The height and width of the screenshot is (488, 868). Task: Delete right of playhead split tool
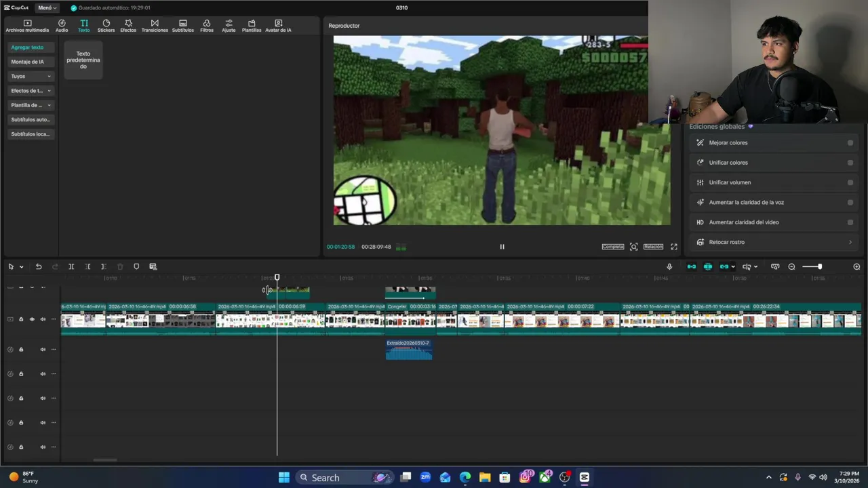coord(103,266)
